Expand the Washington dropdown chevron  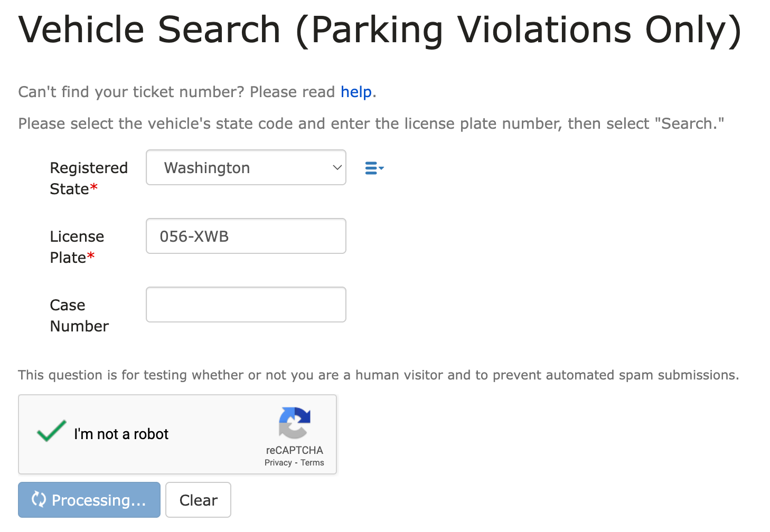click(x=337, y=167)
